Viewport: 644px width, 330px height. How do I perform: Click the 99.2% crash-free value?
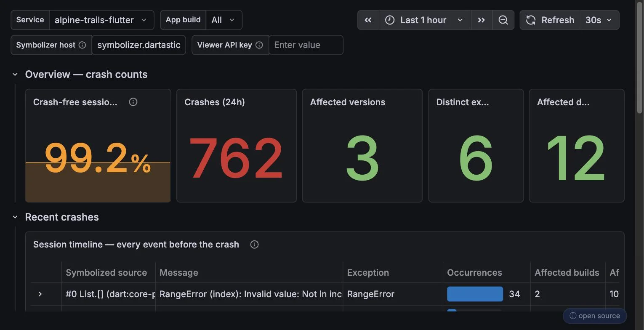tap(98, 159)
